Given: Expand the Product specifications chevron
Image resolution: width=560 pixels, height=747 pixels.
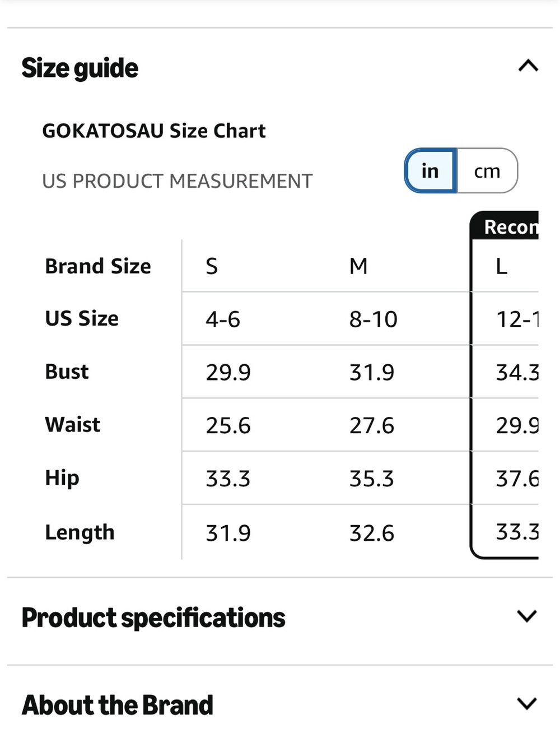Looking at the screenshot, I should (x=527, y=616).
